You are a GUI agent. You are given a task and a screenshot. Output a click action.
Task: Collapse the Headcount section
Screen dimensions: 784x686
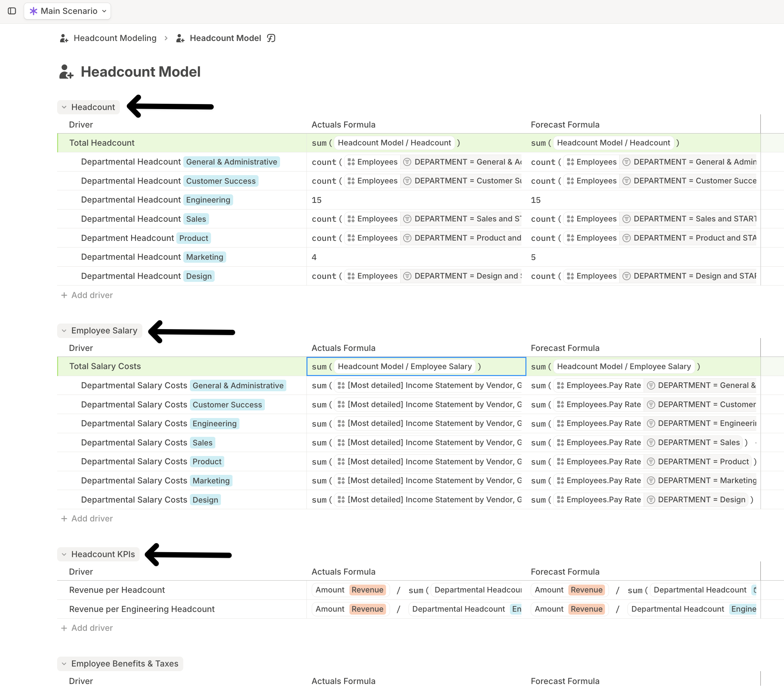pyautogui.click(x=64, y=107)
